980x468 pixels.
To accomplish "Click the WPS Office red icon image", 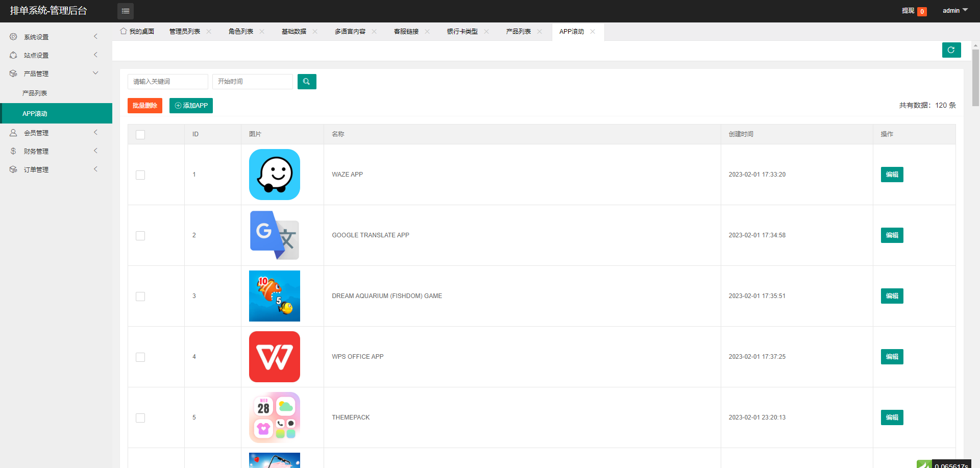I will 275,357.
